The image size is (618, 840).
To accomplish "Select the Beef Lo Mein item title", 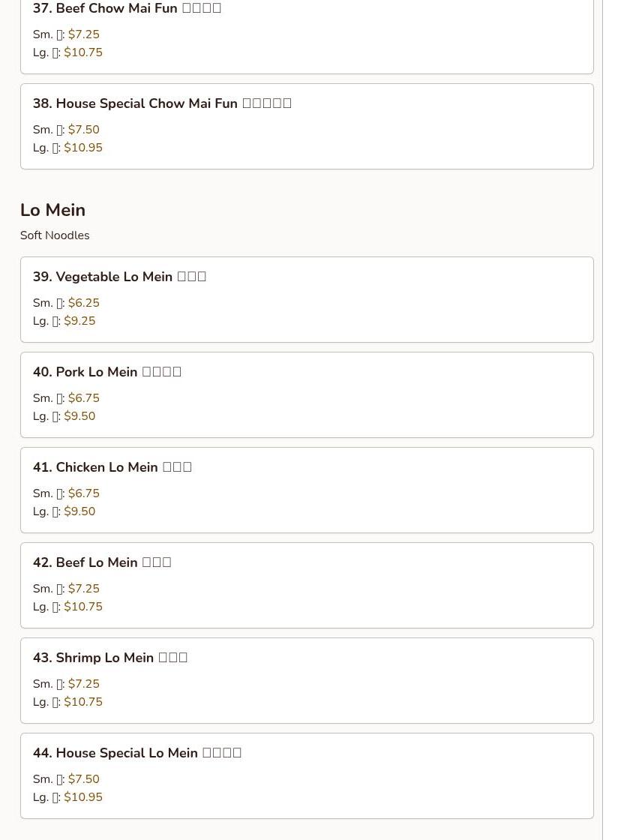I will 102,562.
